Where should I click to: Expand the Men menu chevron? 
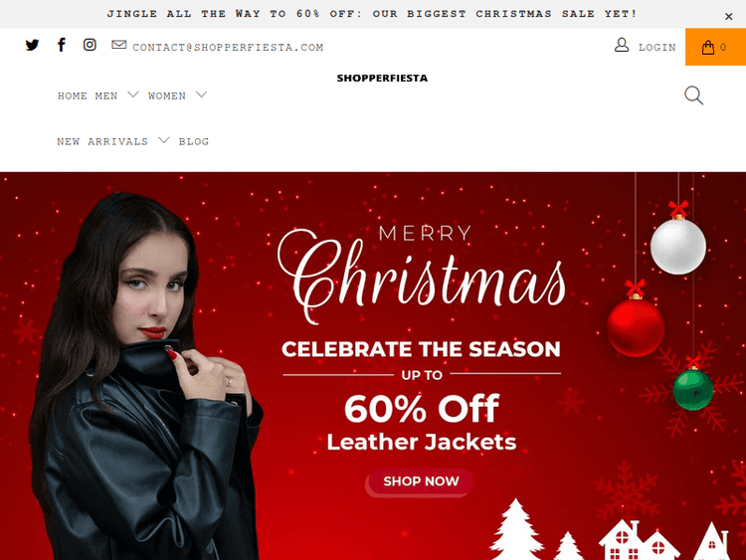click(133, 94)
